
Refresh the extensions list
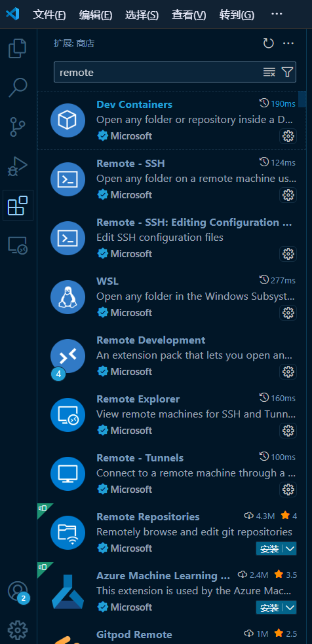click(269, 43)
